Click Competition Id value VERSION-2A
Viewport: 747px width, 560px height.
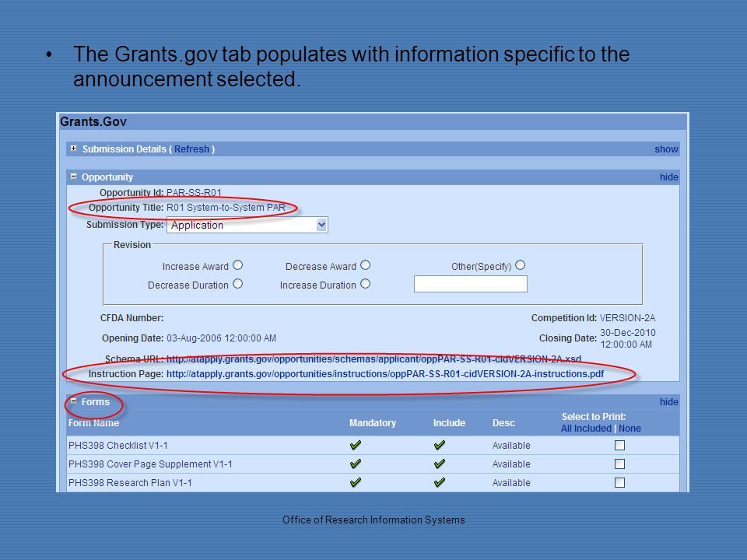pos(627,317)
